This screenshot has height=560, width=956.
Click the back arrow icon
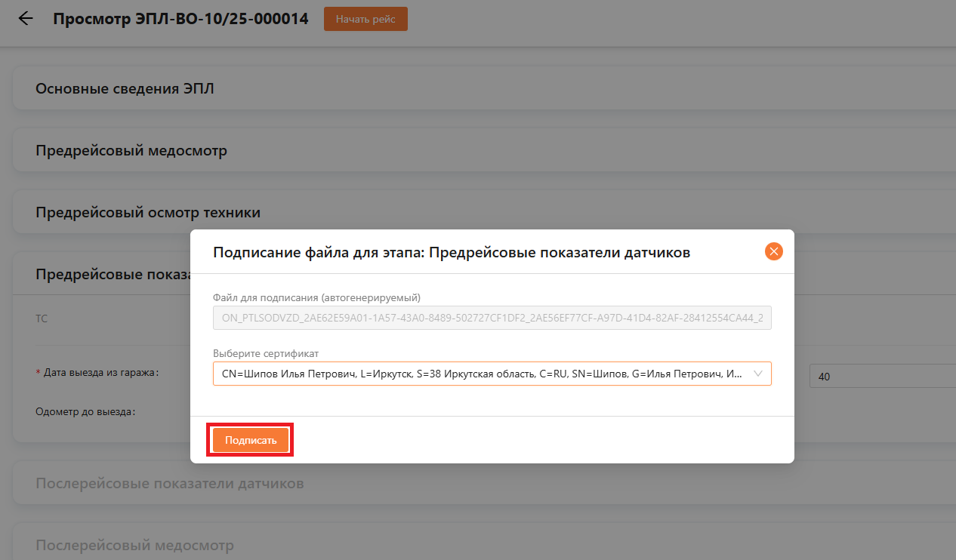[26, 19]
